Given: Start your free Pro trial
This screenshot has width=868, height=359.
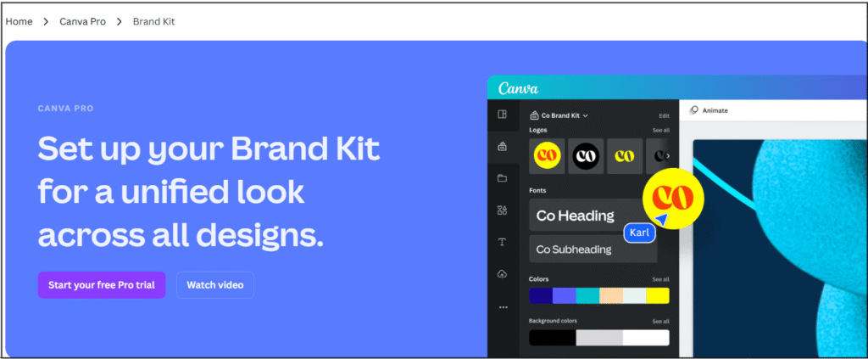Looking at the screenshot, I should tap(102, 285).
